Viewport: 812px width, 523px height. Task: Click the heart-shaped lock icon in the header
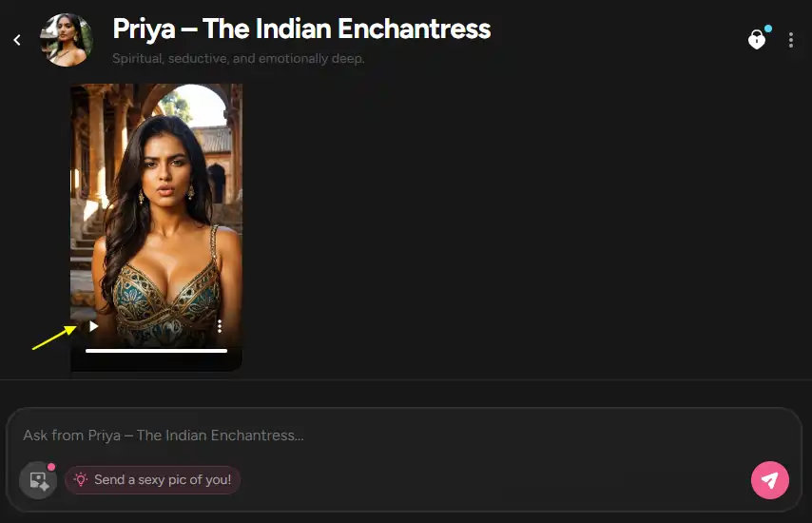(757, 40)
